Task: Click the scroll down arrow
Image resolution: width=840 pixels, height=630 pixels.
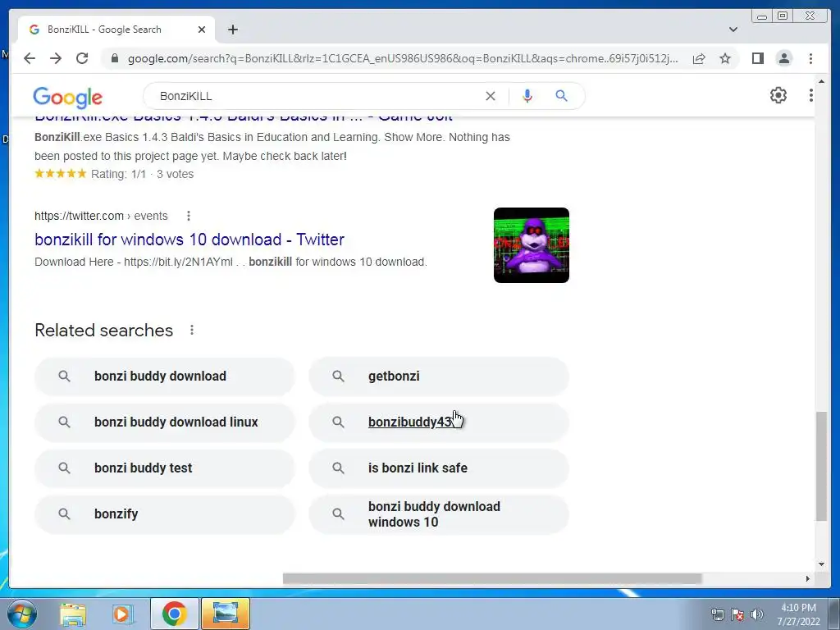Action: pos(821,564)
